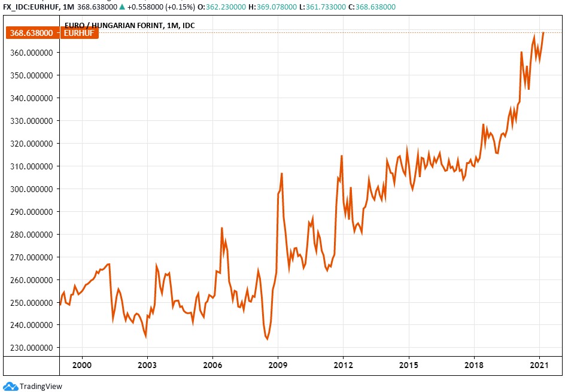Viewport: 565px width, 392px height.
Task: Click the 320.000000 price axis label
Action: pyautogui.click(x=32, y=144)
